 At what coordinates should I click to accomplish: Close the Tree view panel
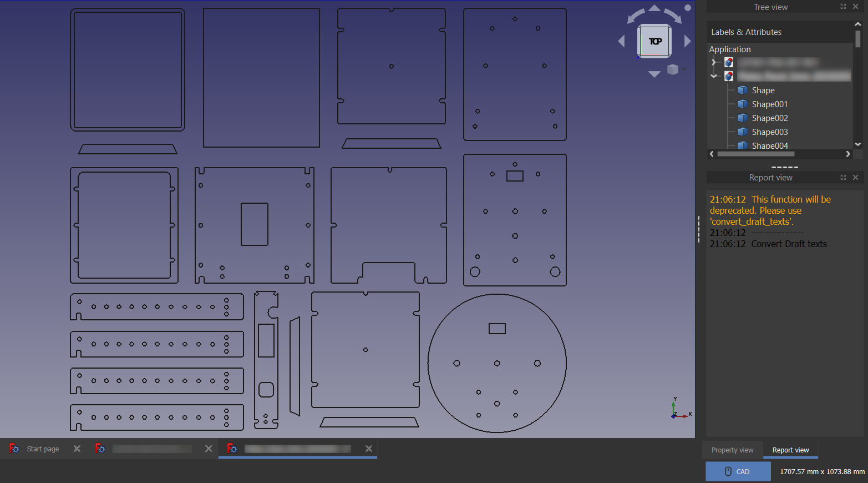coord(855,7)
